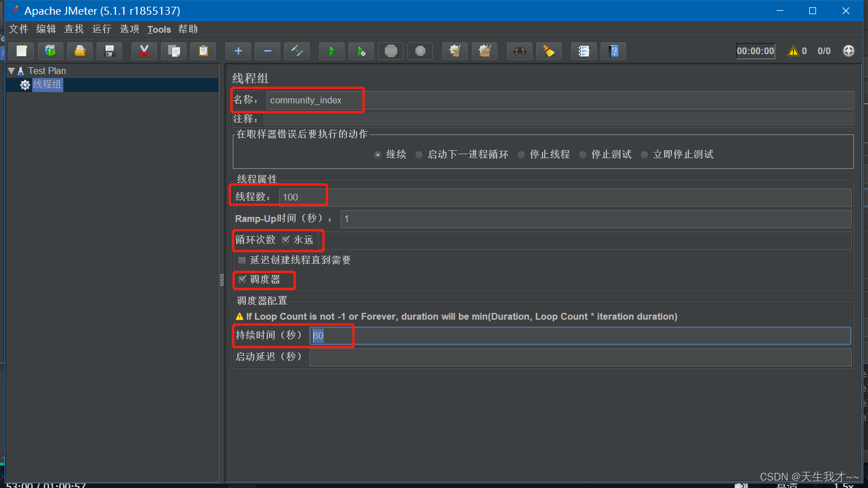Click the 0/0 active threads counter
This screenshot has height=488, width=868.
tap(824, 51)
